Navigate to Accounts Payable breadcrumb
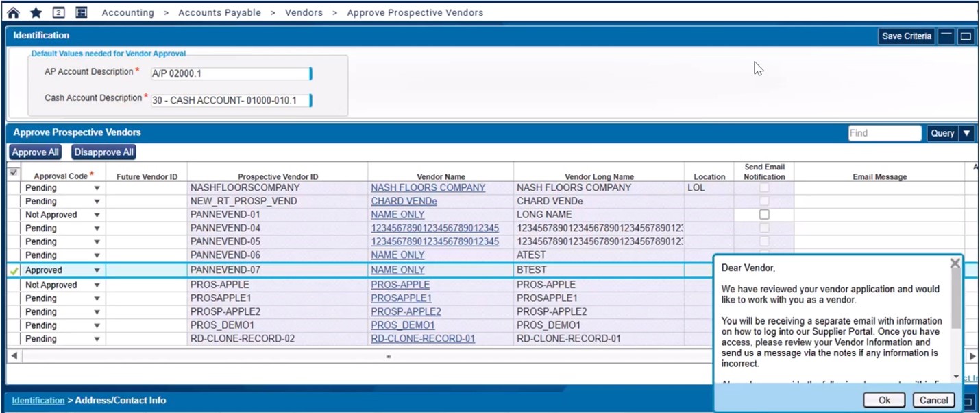Image resolution: width=980 pixels, height=413 pixels. (x=219, y=12)
